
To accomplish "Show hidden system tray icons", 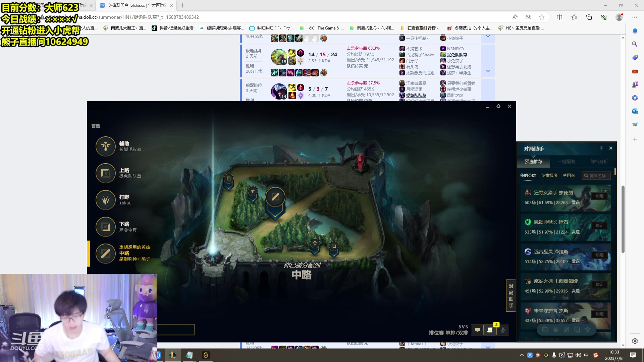I will pyautogui.click(x=522, y=355).
